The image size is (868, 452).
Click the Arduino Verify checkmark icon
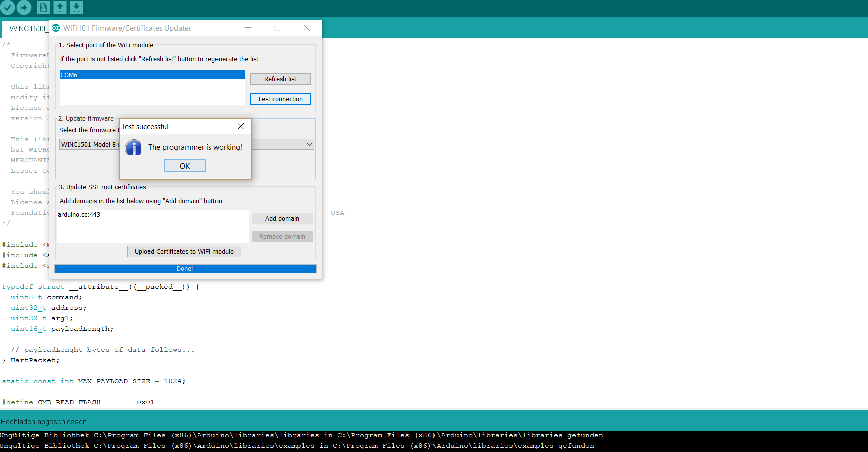tap(7, 7)
